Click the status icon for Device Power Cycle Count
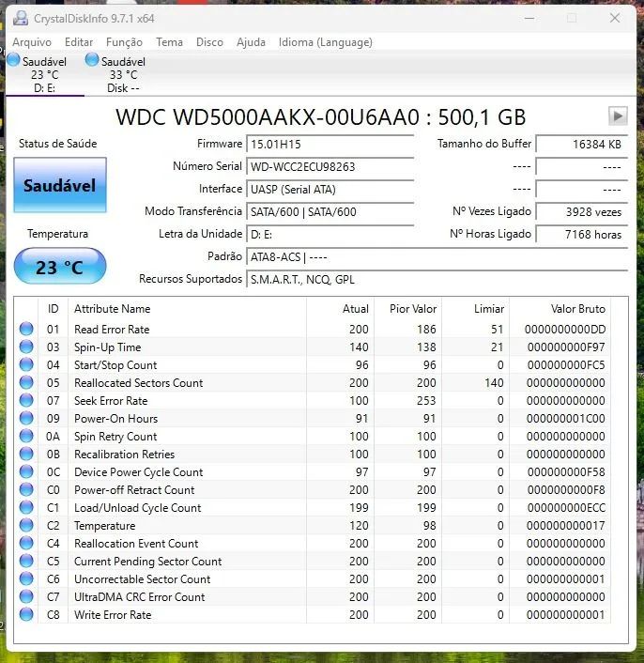The height and width of the screenshot is (663, 644). pyautogui.click(x=26, y=471)
